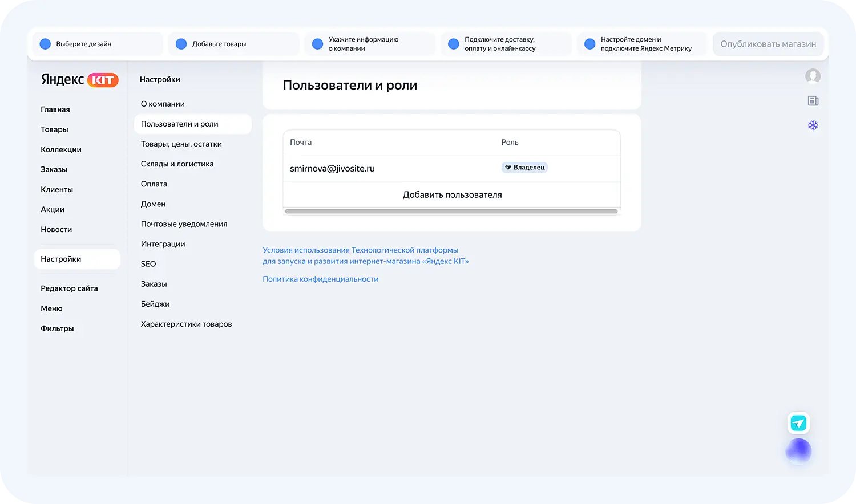Open the 'Условия использования Технологической платформы' link
856x504 pixels.
click(x=366, y=256)
